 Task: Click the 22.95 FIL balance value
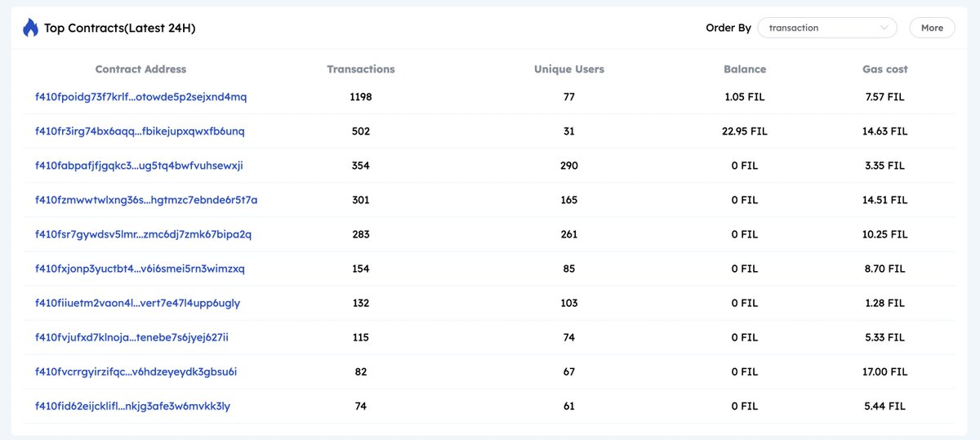coord(745,131)
